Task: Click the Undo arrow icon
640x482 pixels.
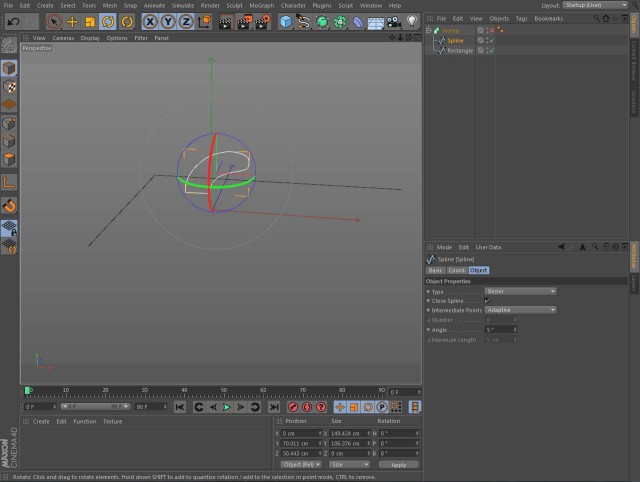Action: [13, 22]
